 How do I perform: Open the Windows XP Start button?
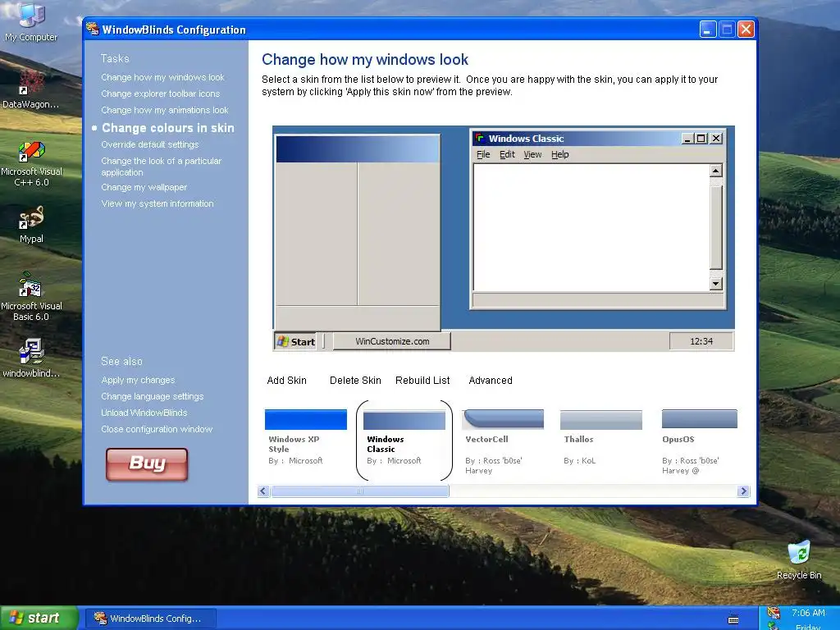coord(39,618)
